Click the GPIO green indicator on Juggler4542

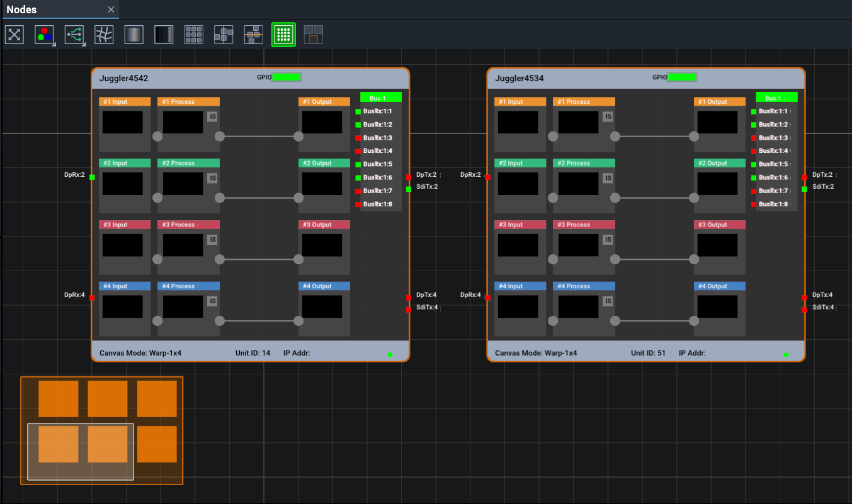click(287, 77)
